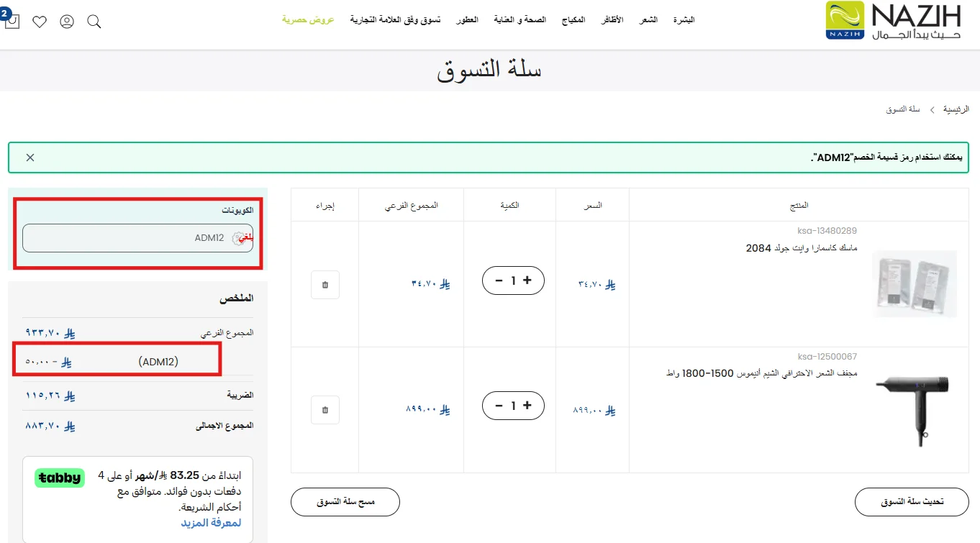Open the الصحة و العناية menu
The image size is (980, 543).
[x=520, y=19]
